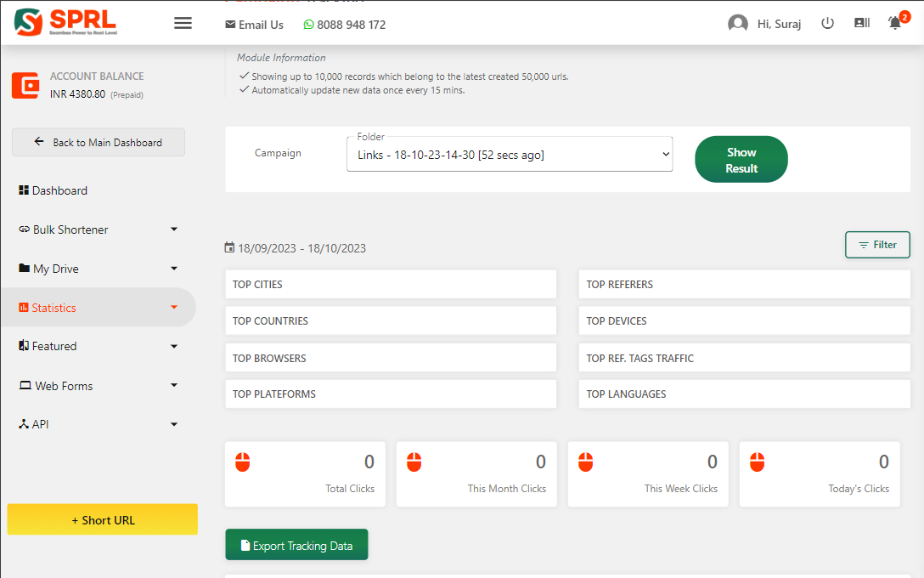The image size is (924, 578).
Task: Expand the My Drive submenu arrow
Action: 174,269
